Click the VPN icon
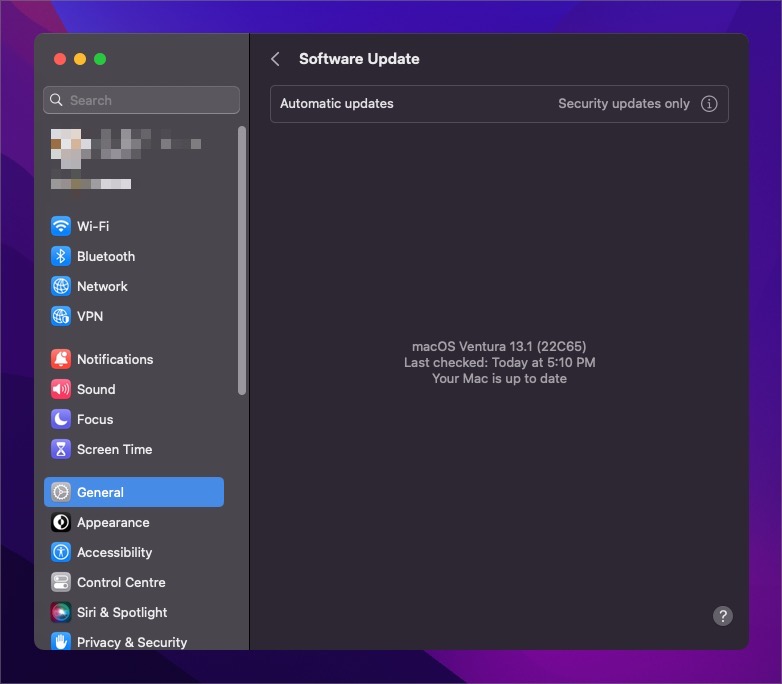The width and height of the screenshot is (782, 684). coord(61,316)
